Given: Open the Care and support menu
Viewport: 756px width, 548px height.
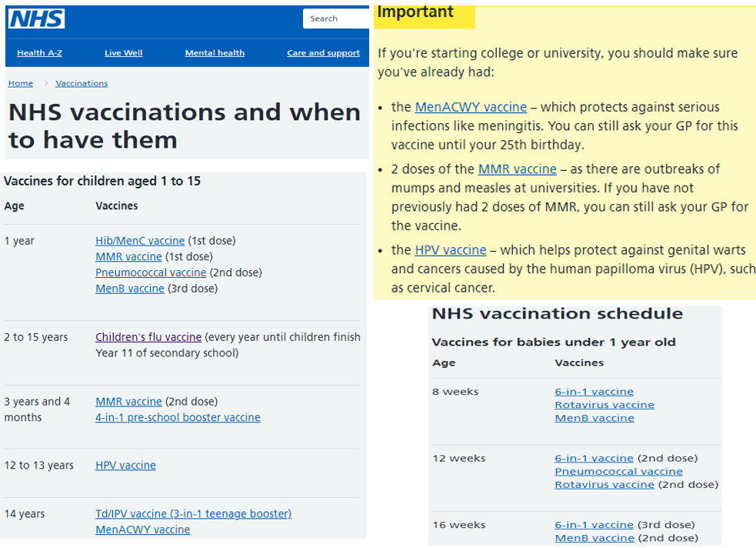Looking at the screenshot, I should pos(324,53).
